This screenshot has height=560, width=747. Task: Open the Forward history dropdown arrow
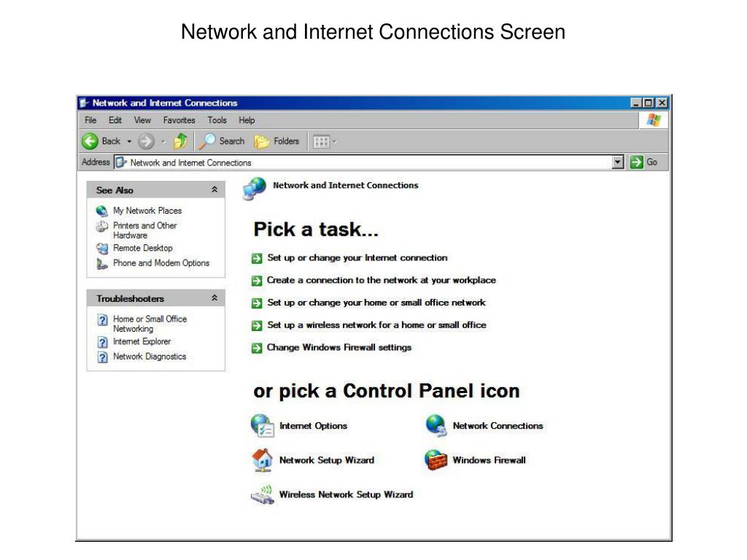[x=163, y=141]
